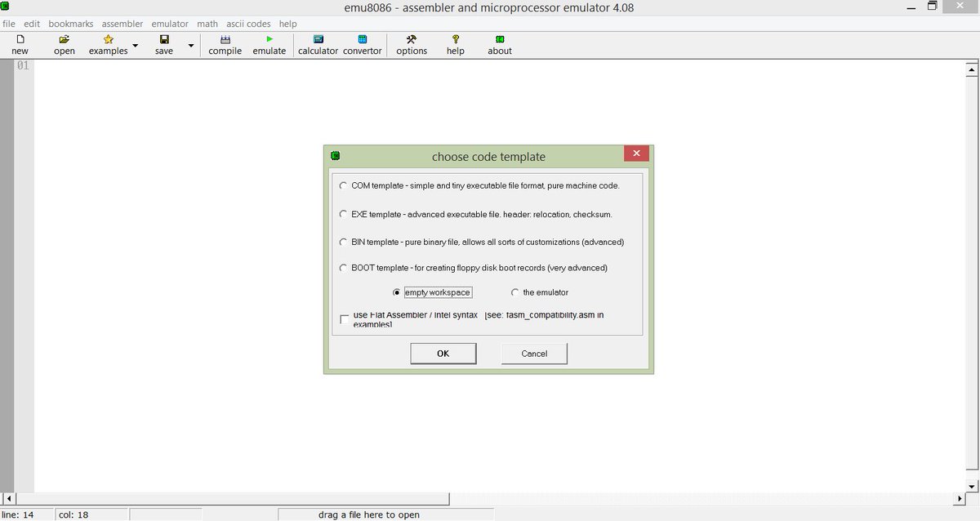
Task: Open the file menu
Action: pos(9,24)
